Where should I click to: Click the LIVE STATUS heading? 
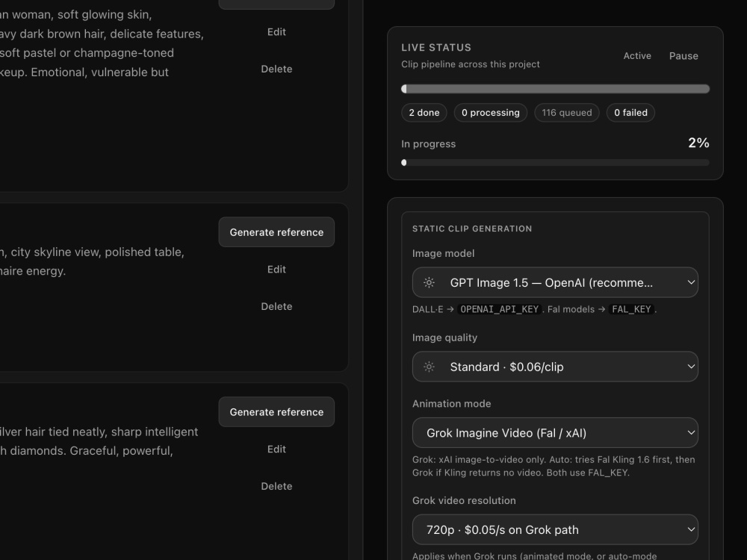[436, 48]
